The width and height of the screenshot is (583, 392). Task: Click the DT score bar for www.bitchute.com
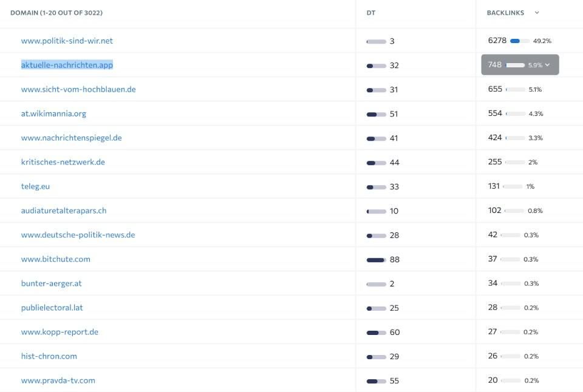[x=376, y=260]
